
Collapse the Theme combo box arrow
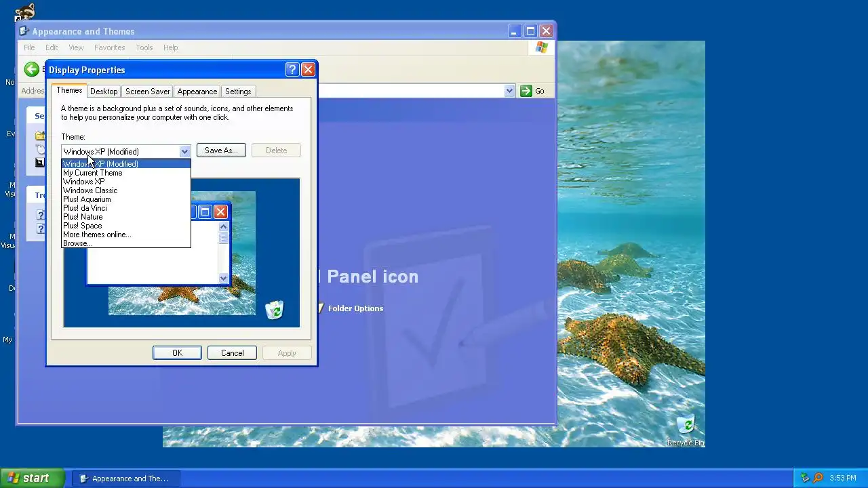coord(184,151)
